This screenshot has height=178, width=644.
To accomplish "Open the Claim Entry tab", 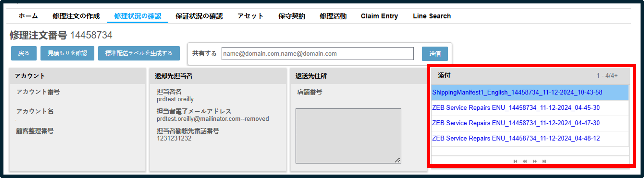I will click(x=379, y=16).
